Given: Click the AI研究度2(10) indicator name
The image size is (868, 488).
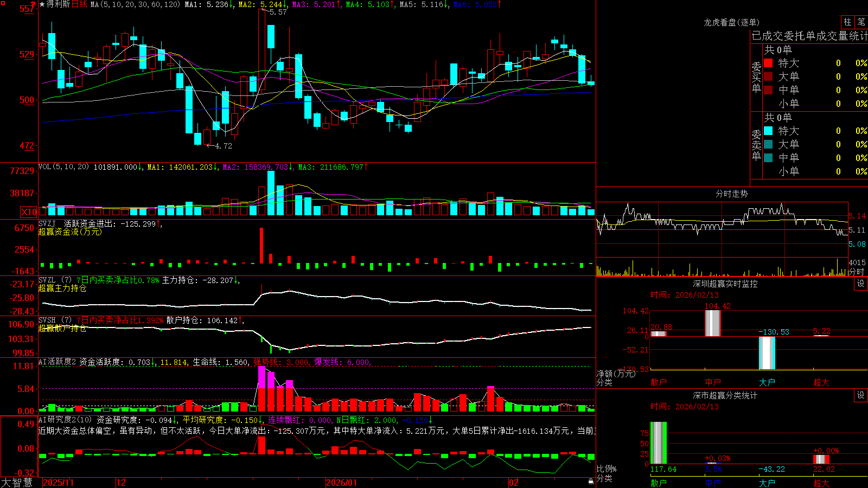Looking at the screenshot, I should pyautogui.click(x=66, y=420).
